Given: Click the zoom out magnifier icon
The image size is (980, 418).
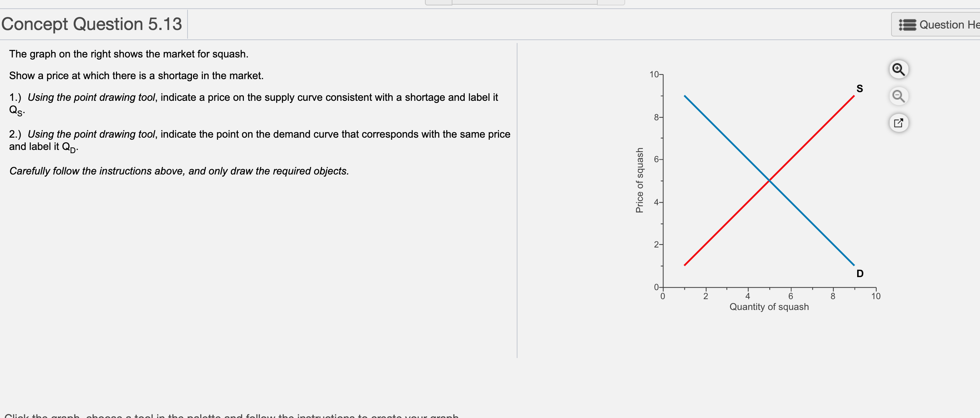Looking at the screenshot, I should tap(898, 96).
